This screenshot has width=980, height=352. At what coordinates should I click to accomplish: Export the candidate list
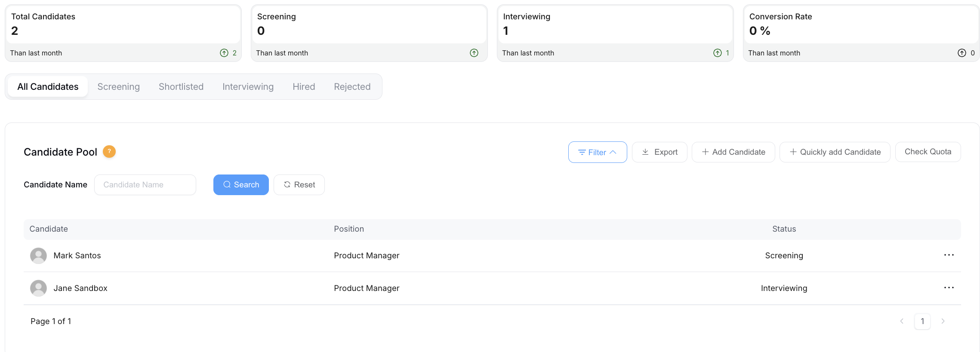click(659, 152)
